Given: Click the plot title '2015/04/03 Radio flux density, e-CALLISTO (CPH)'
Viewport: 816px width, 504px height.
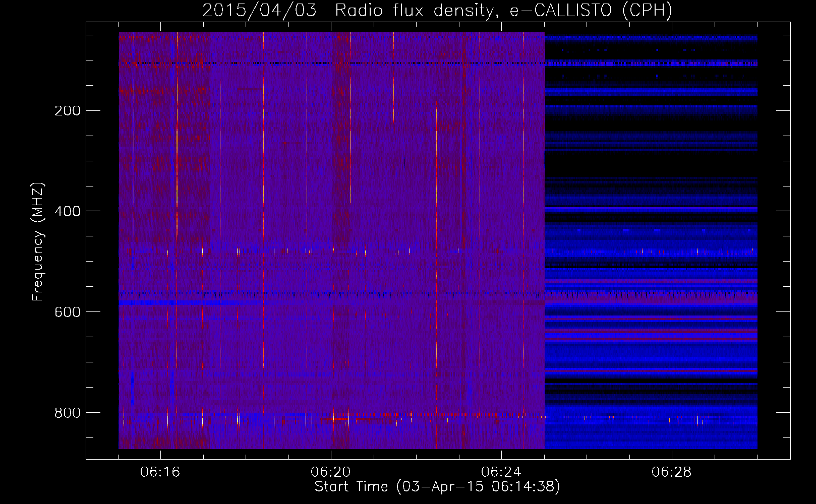Looking at the screenshot, I should pos(437,10).
